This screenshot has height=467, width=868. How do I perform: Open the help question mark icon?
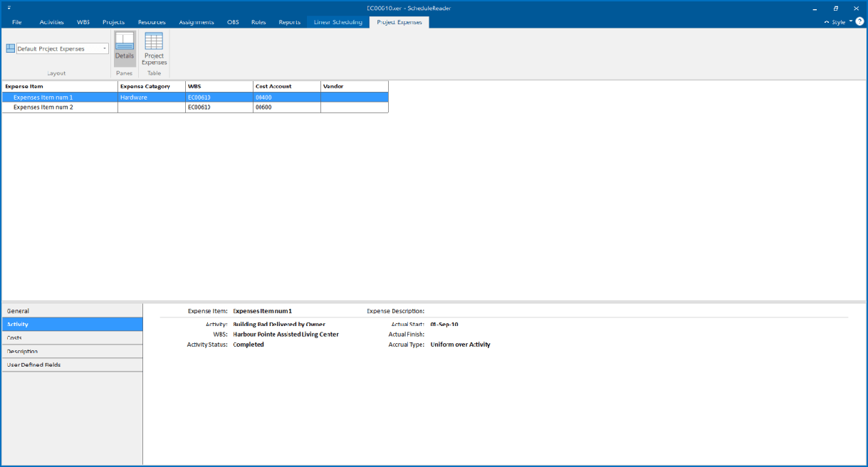(859, 21)
